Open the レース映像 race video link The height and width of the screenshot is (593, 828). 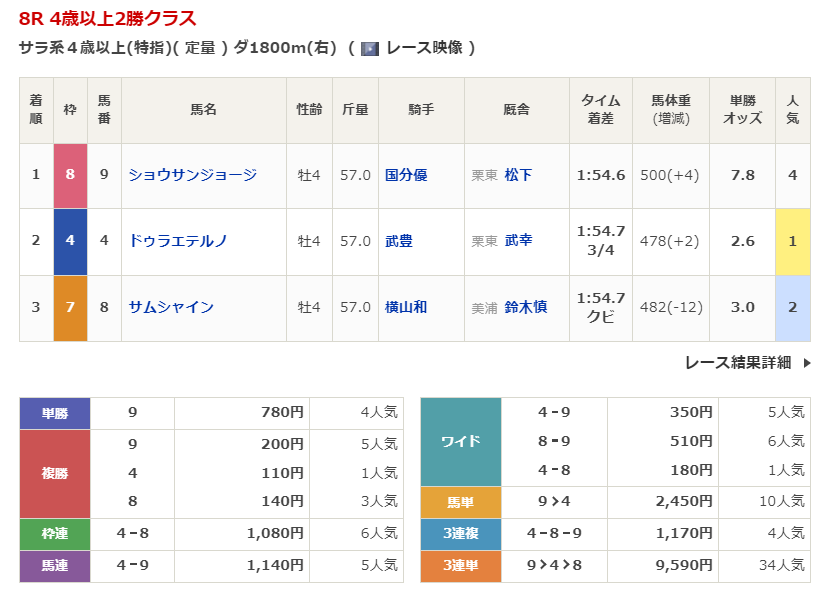pos(422,48)
